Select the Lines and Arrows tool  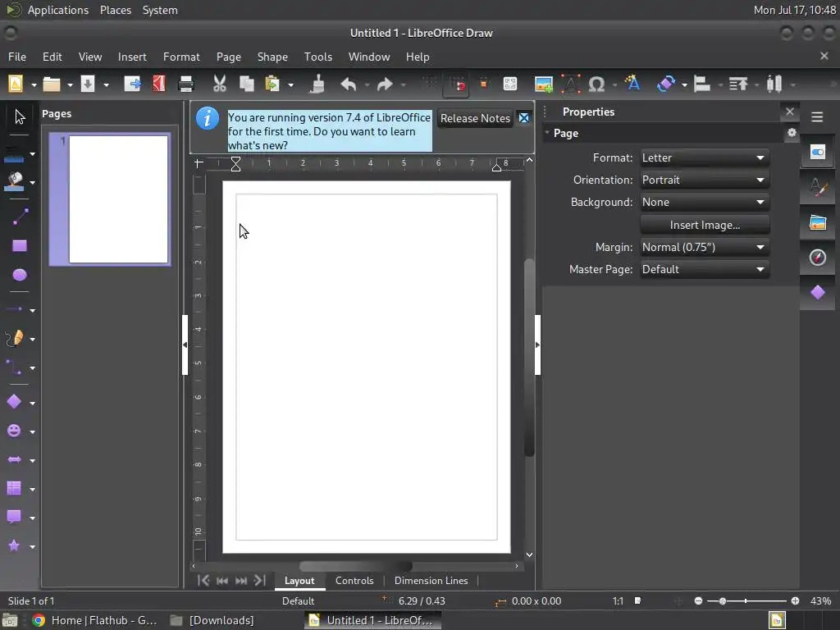[x=14, y=309]
